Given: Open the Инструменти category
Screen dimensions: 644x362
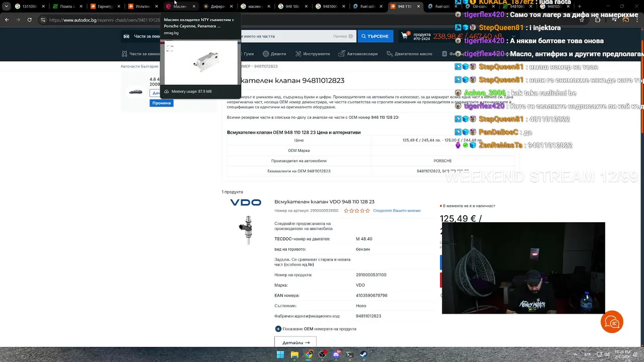Looking at the screenshot, I should (x=316, y=54).
